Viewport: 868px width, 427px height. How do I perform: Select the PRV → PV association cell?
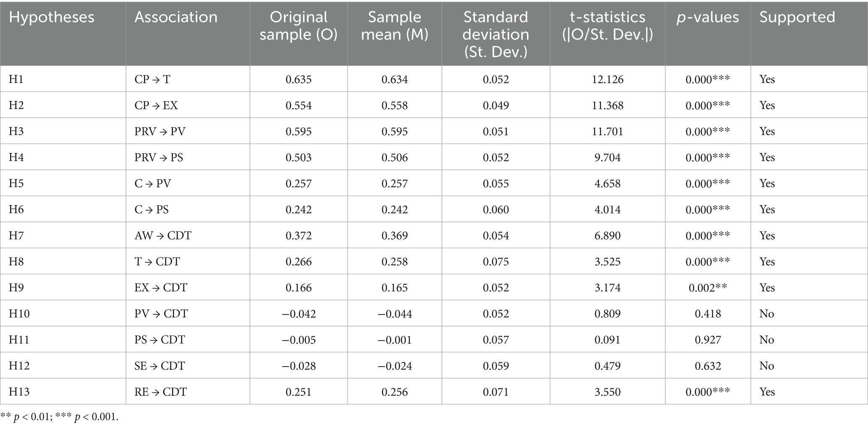pyautogui.click(x=160, y=131)
